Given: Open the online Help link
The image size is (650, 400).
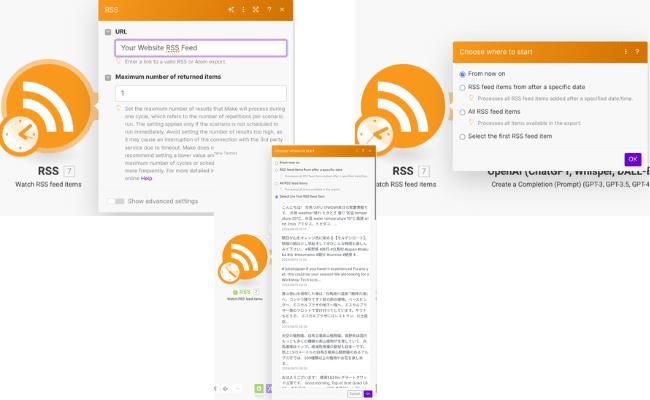Looking at the screenshot, I should tap(146, 178).
